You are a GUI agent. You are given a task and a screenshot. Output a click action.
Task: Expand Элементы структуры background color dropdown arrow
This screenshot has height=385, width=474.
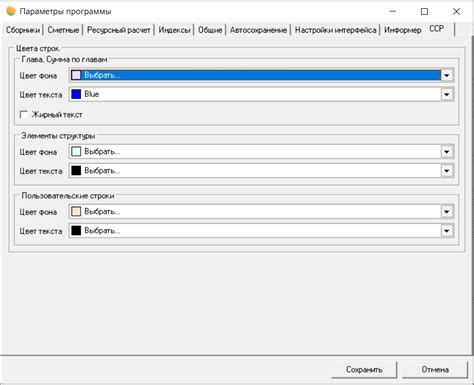[x=446, y=152]
